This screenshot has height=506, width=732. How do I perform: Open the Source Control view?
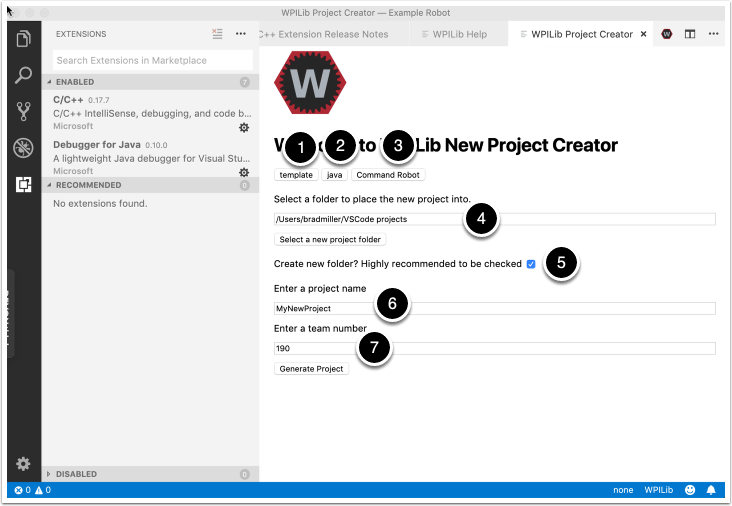23,112
